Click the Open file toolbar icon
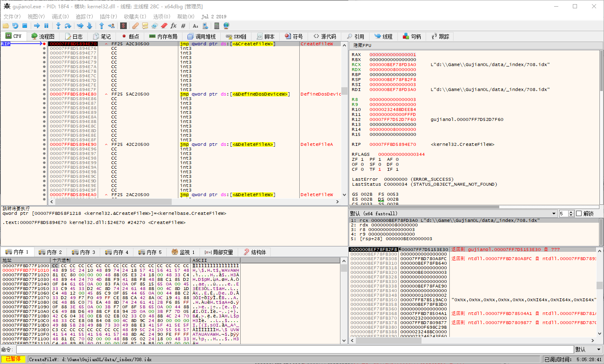Viewport: 604px width, 364px height. [x=6, y=26]
